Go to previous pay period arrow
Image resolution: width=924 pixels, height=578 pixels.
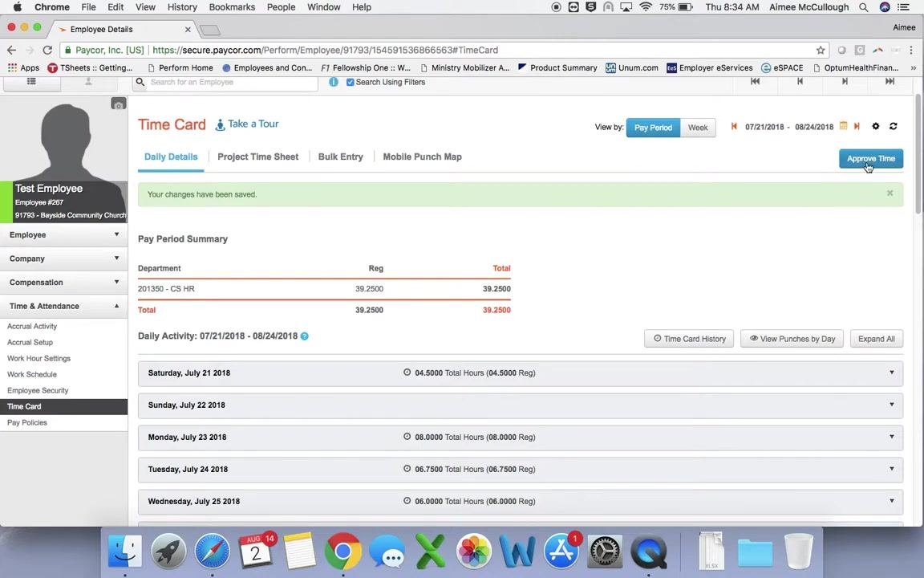734,126
